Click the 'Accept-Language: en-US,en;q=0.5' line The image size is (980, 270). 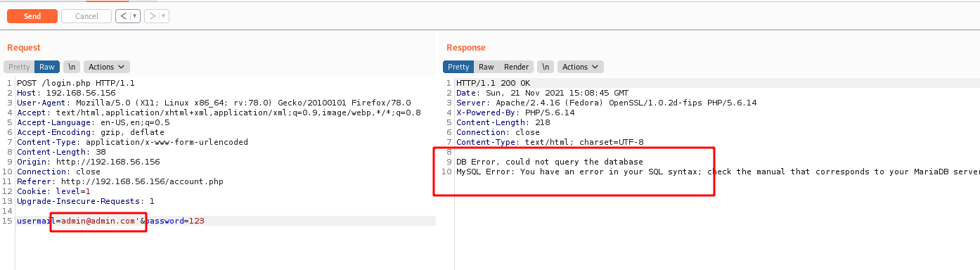pos(94,122)
